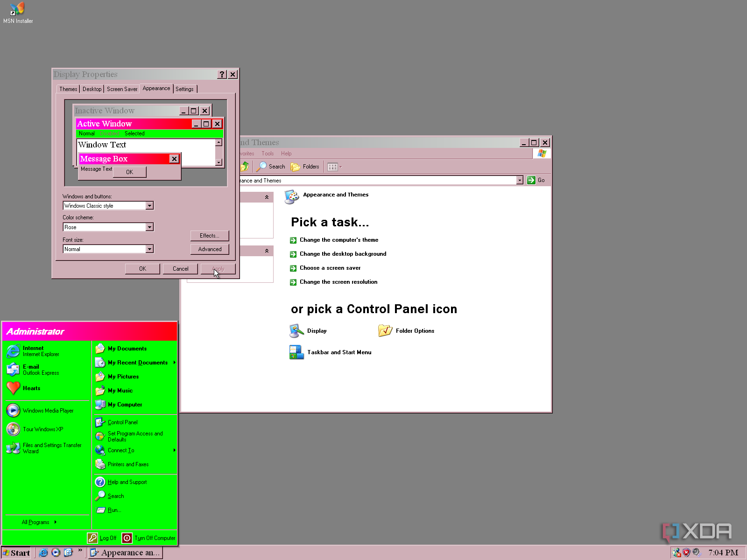747x560 pixels.
Task: Open the Taskbar and Start Menu icon
Action: (296, 352)
